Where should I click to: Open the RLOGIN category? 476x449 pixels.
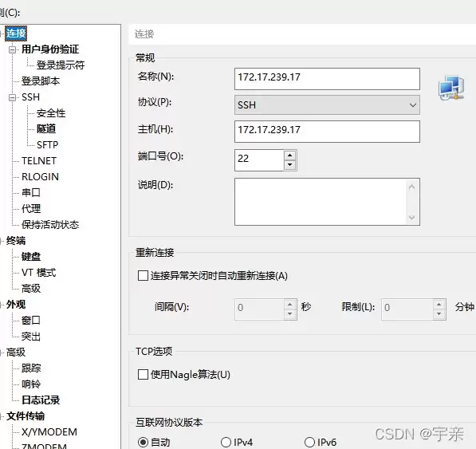(x=41, y=177)
